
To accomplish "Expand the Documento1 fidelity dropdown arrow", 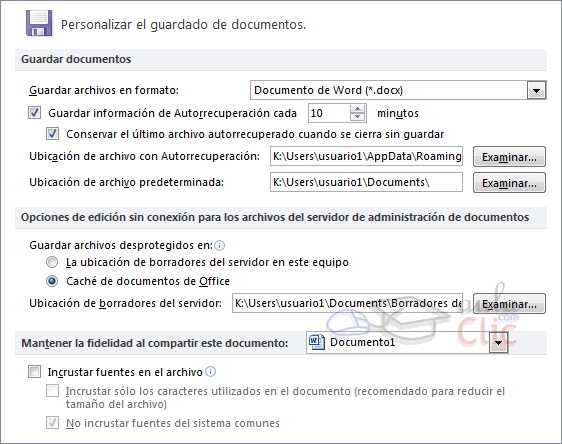I will click(x=499, y=343).
